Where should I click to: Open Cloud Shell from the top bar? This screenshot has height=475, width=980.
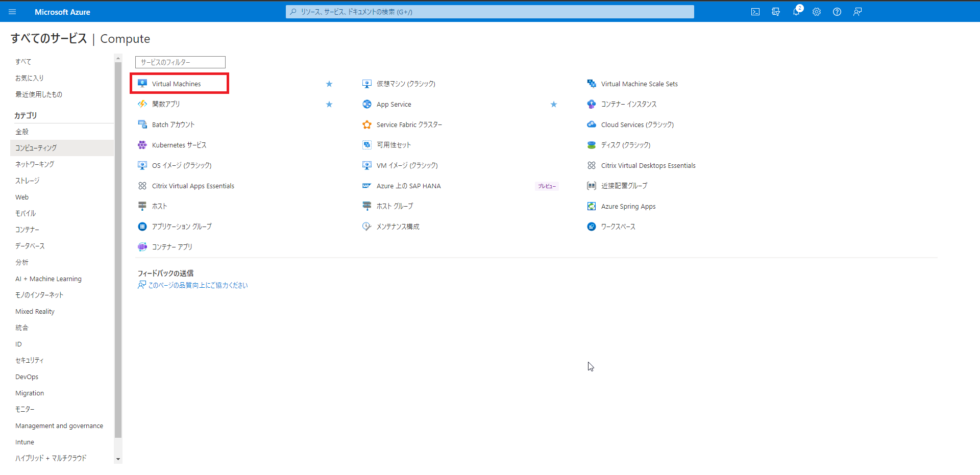coord(755,12)
